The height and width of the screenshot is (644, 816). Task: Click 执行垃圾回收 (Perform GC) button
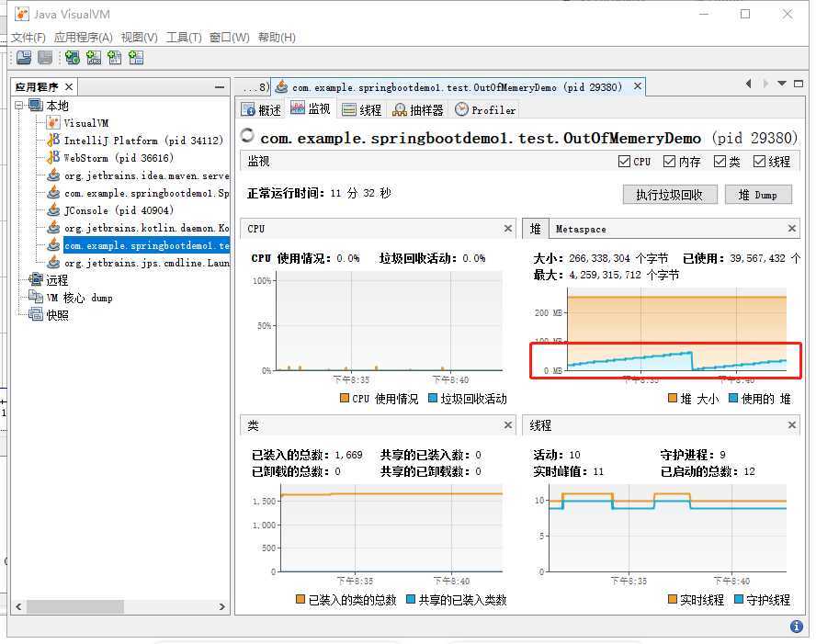pyautogui.click(x=670, y=195)
